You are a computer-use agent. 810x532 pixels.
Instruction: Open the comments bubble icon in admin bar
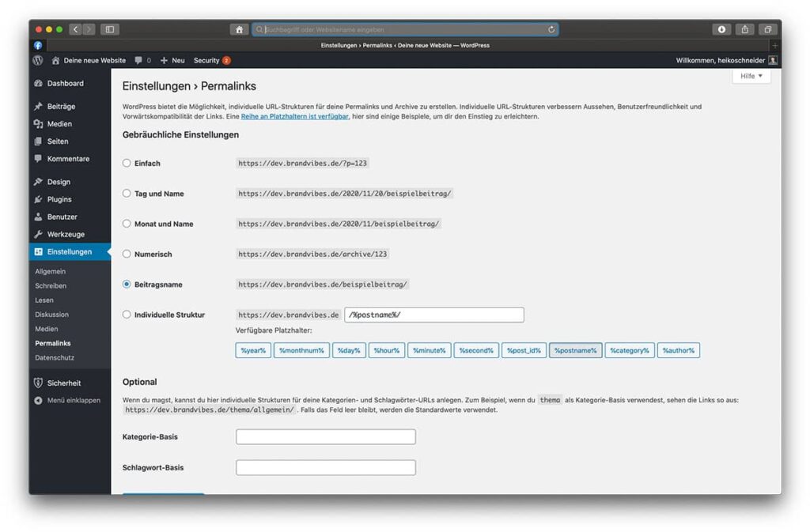(139, 60)
